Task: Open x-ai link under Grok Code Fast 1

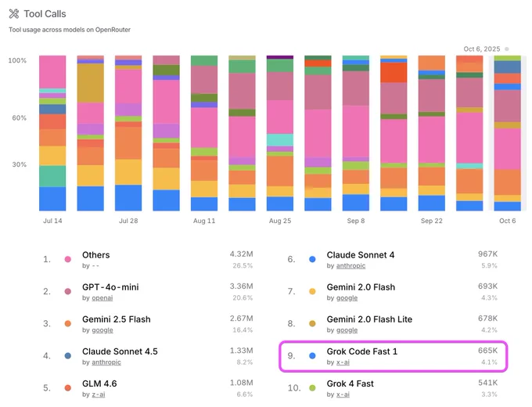Action: (343, 362)
